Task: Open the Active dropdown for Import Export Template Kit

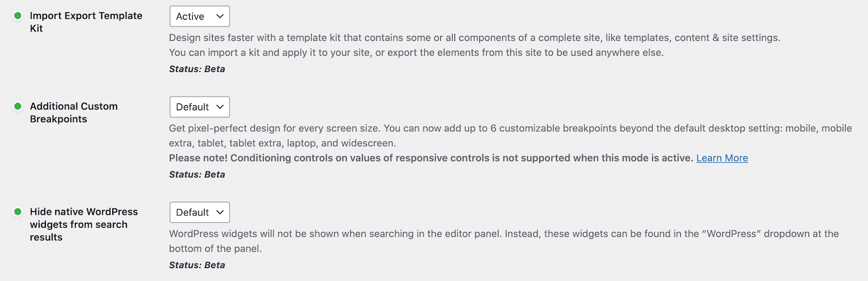Action: click(x=199, y=17)
